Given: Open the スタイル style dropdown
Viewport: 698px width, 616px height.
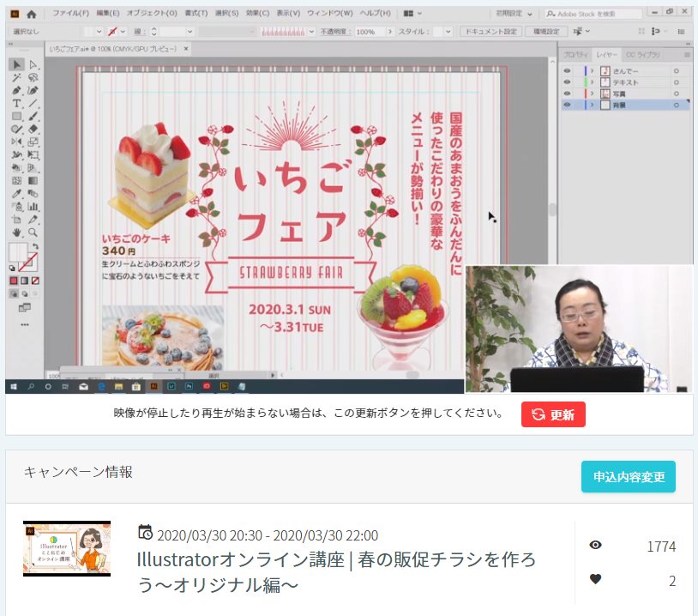Looking at the screenshot, I should pyautogui.click(x=446, y=32).
